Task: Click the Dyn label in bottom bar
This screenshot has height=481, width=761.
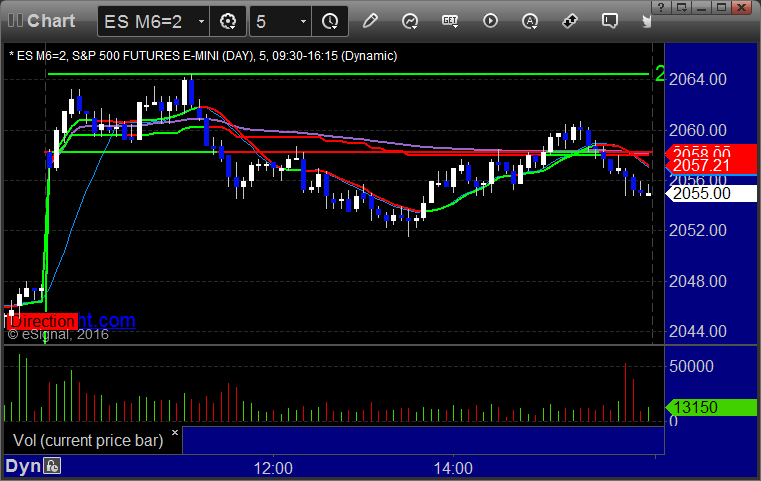Action: [23, 466]
